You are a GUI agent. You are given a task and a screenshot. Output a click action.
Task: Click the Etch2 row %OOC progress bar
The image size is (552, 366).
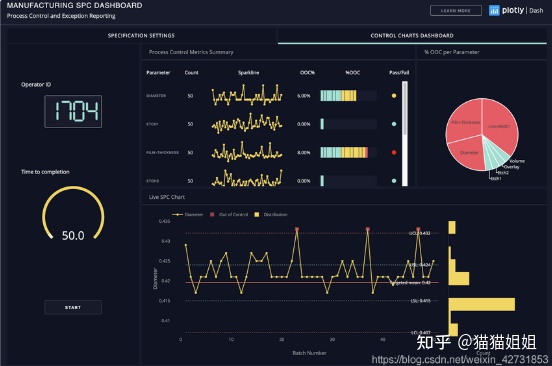point(349,181)
